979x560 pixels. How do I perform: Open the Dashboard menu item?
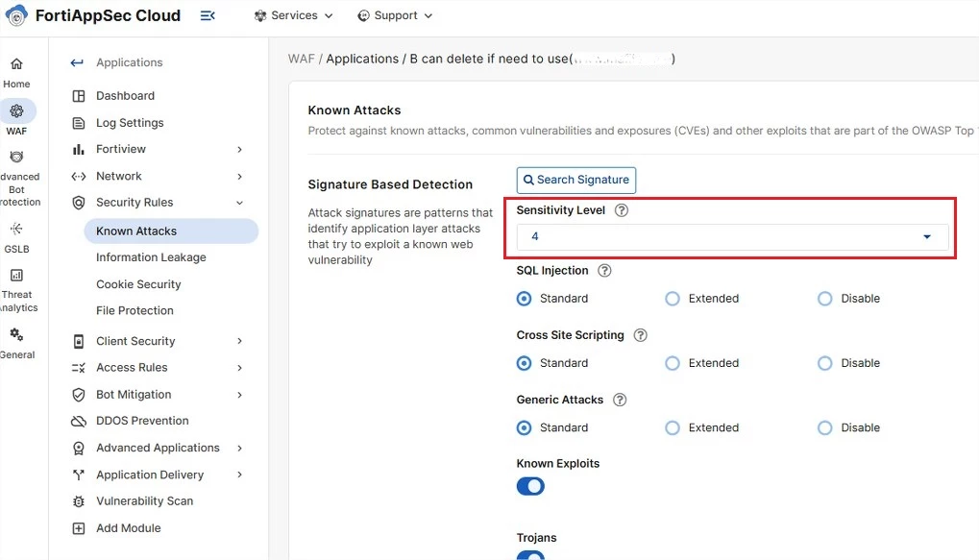126,95
